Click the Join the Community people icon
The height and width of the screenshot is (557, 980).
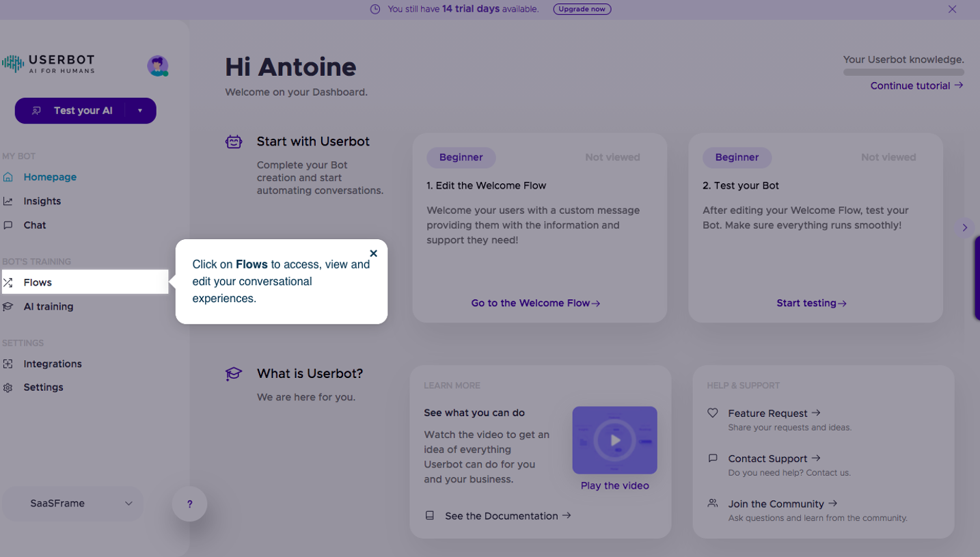coord(713,503)
